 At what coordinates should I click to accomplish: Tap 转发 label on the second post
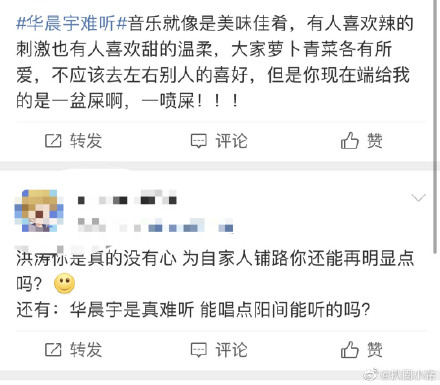(x=86, y=350)
